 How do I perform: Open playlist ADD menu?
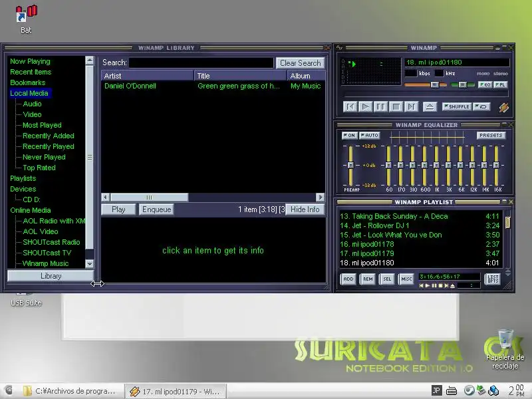(348, 279)
